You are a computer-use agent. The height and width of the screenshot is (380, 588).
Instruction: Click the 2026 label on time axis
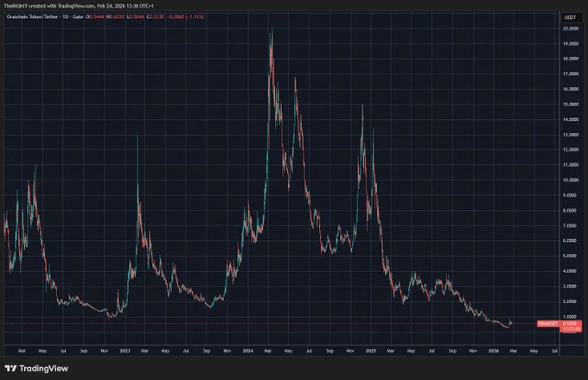point(494,351)
